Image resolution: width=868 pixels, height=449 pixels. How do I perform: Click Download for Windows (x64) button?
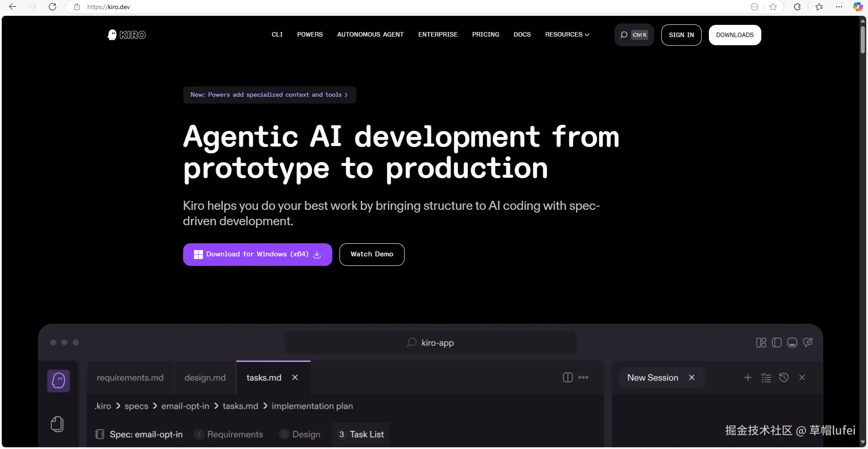[x=258, y=255]
